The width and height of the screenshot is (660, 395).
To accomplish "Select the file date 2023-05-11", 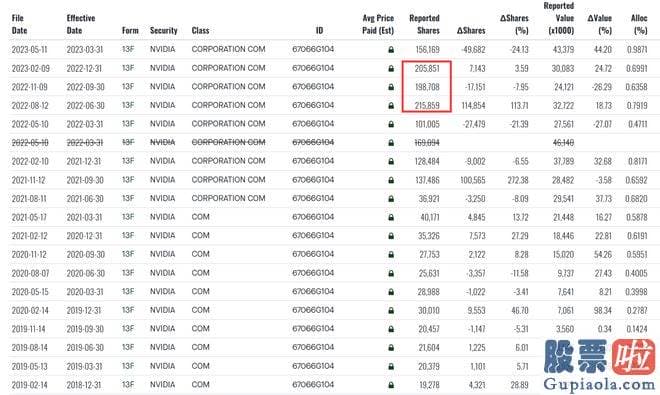I will pyautogui.click(x=29, y=50).
